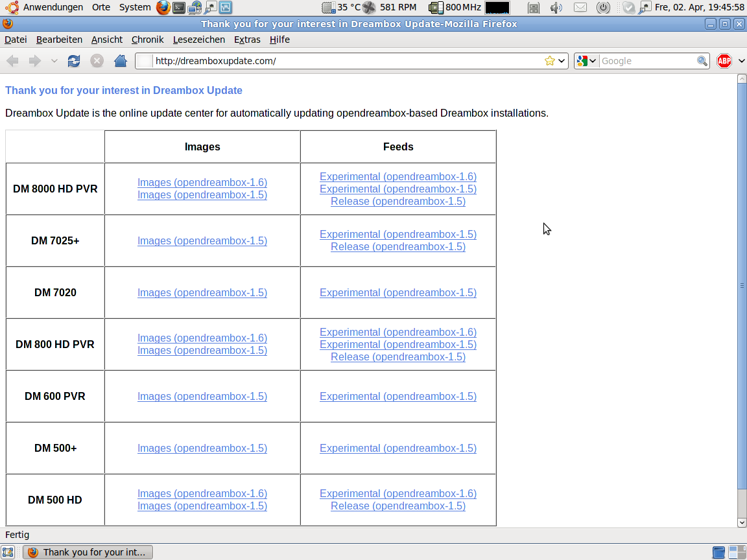Switch to the second workspace in the switcher
Screen dimensions: 747x560
pos(737,552)
